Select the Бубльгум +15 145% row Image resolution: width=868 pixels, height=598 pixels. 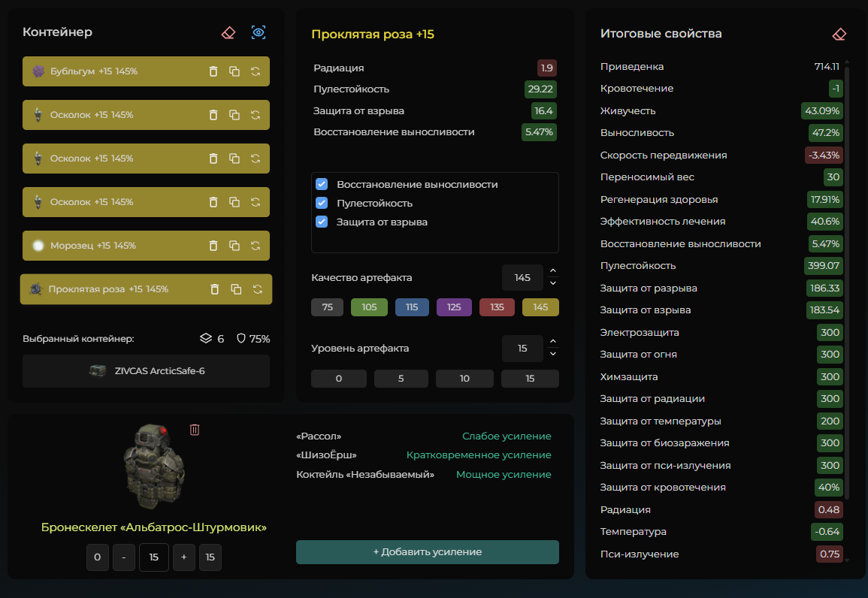point(146,71)
